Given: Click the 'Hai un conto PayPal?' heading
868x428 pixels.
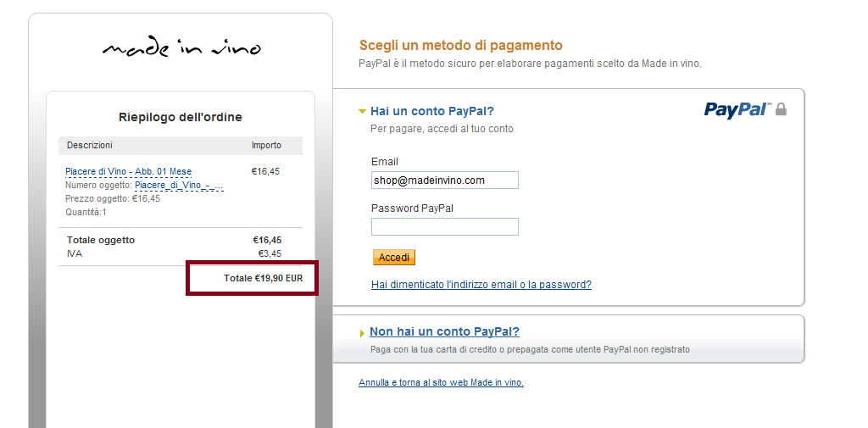Looking at the screenshot, I should point(431,111).
